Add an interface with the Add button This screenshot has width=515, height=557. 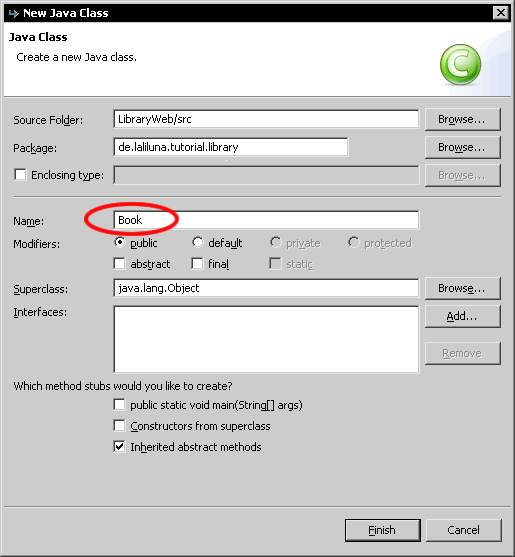(462, 316)
